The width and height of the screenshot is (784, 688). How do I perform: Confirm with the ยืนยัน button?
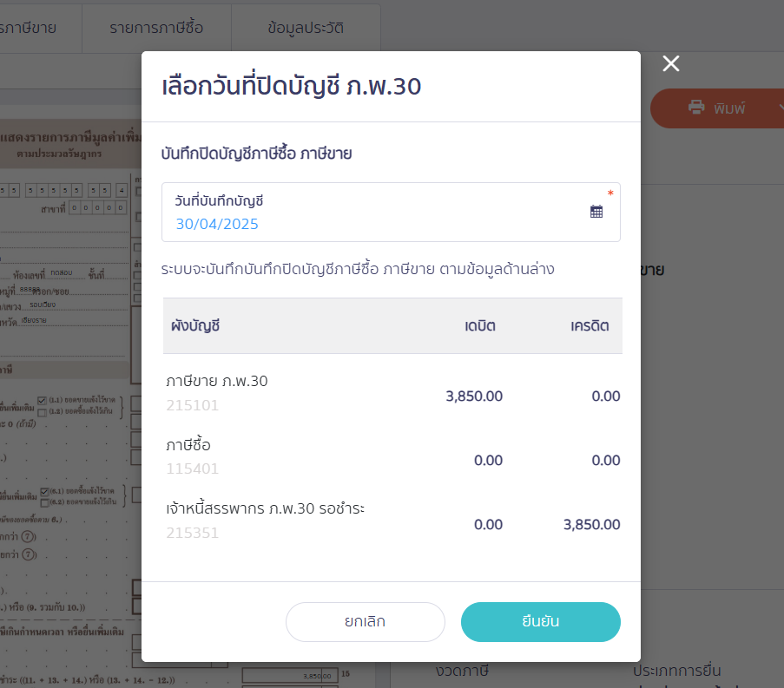(x=541, y=621)
